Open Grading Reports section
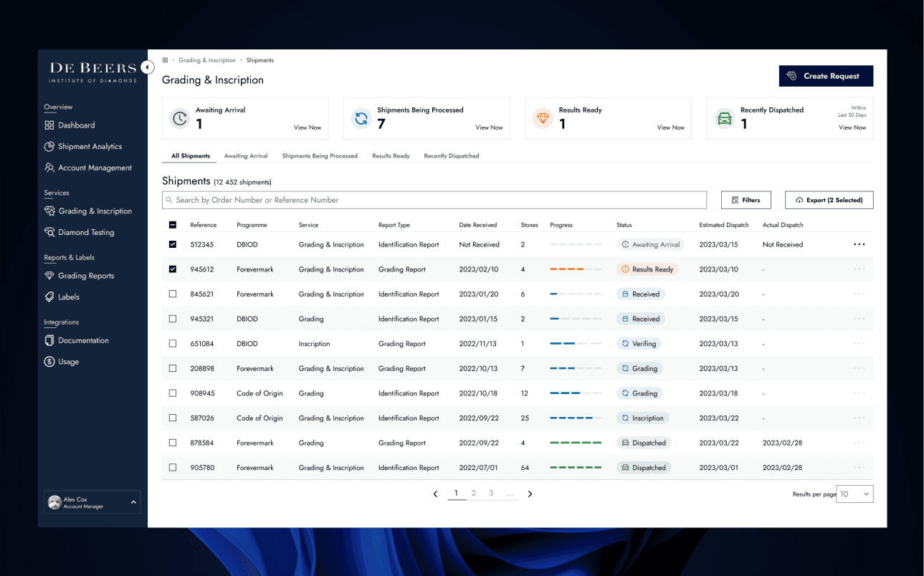 coord(79,276)
